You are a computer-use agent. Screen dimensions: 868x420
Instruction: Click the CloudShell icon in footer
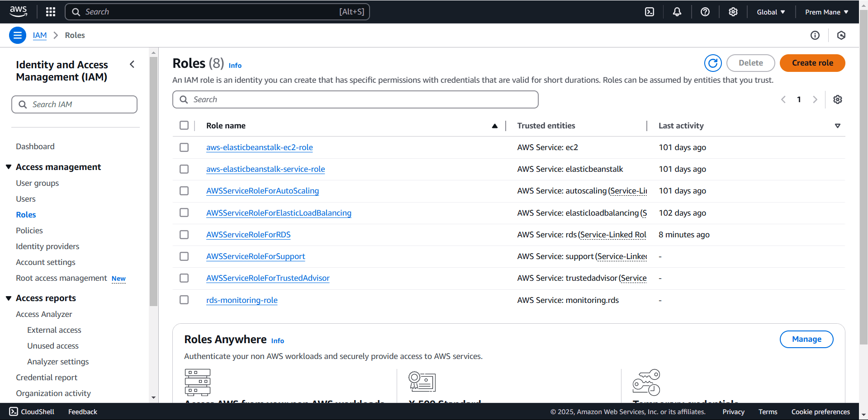pyautogui.click(x=14, y=411)
